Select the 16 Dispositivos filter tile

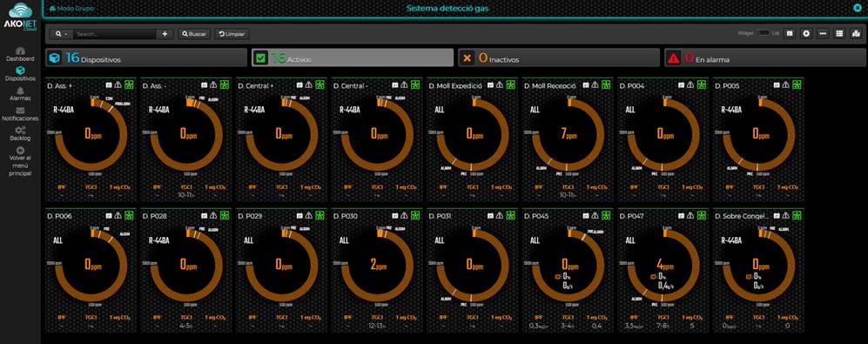(146, 57)
